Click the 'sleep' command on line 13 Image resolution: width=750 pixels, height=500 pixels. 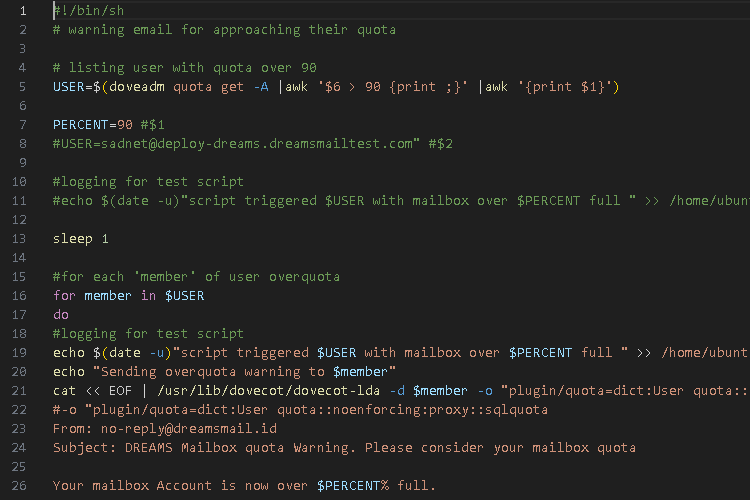point(73,239)
